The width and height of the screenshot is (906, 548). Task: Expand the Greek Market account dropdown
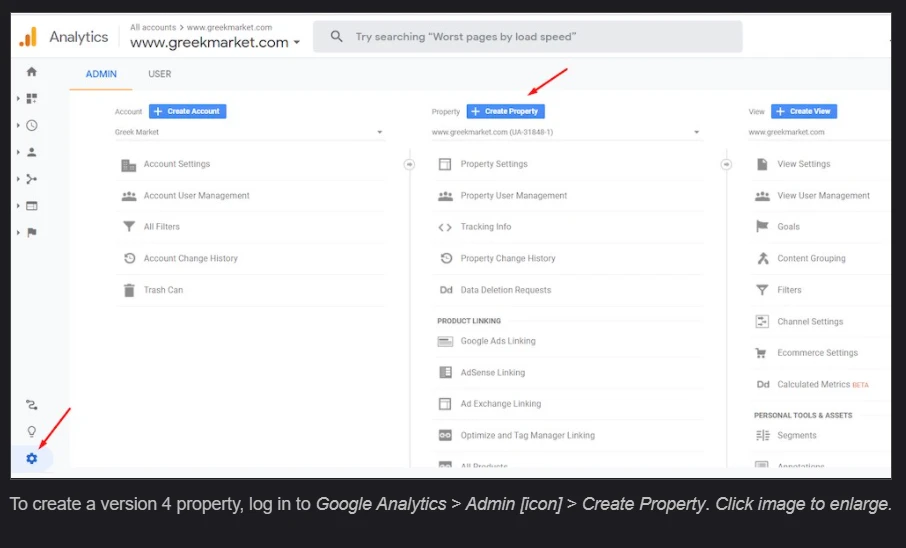[x=379, y=132]
